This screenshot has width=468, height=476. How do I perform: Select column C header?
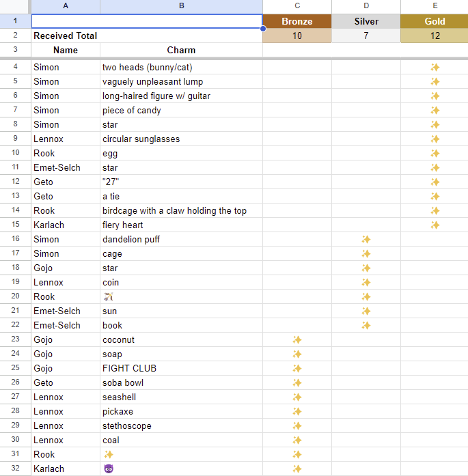(297, 6)
